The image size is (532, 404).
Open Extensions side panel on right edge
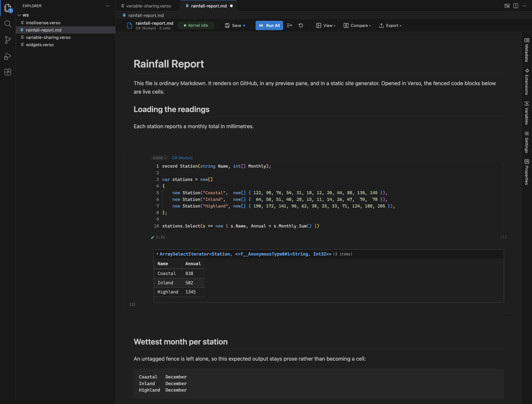527,82
